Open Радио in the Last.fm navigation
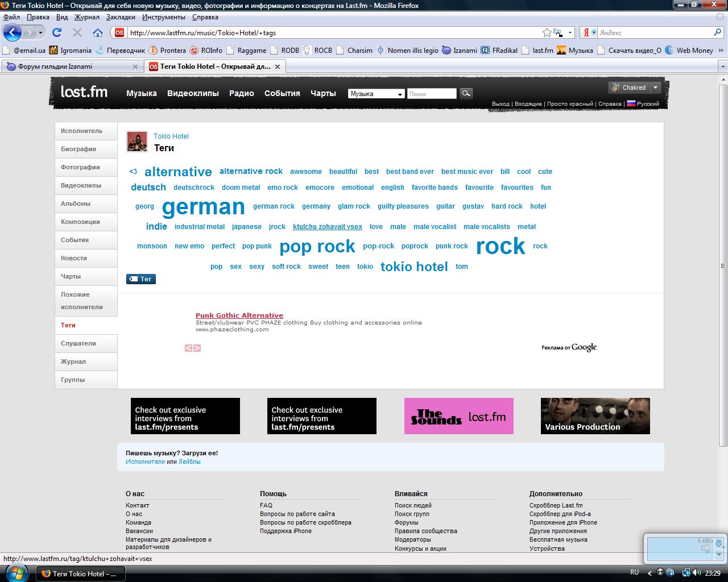Viewport: 728px width, 582px height. click(242, 93)
